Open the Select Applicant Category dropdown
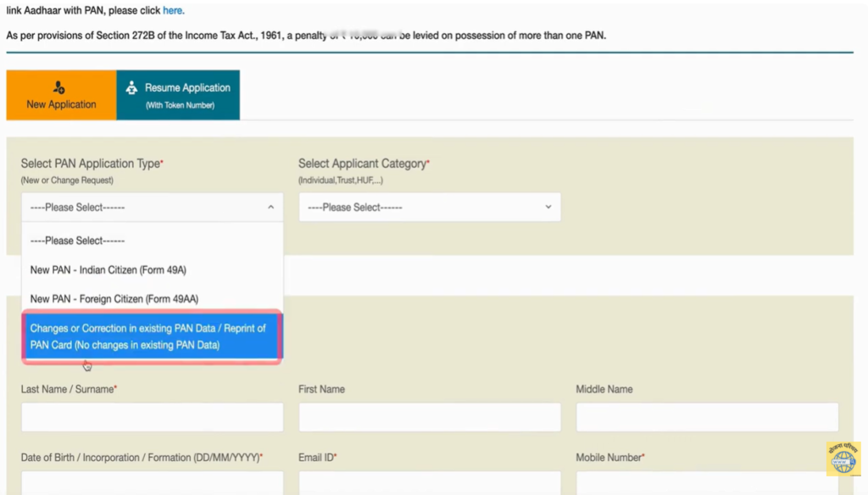This screenshot has height=495, width=868. tap(429, 207)
